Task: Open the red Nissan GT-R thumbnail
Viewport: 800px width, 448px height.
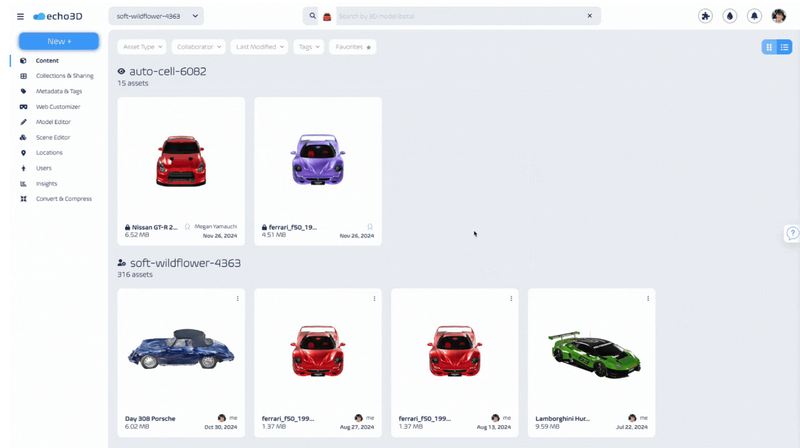Action: pos(181,160)
